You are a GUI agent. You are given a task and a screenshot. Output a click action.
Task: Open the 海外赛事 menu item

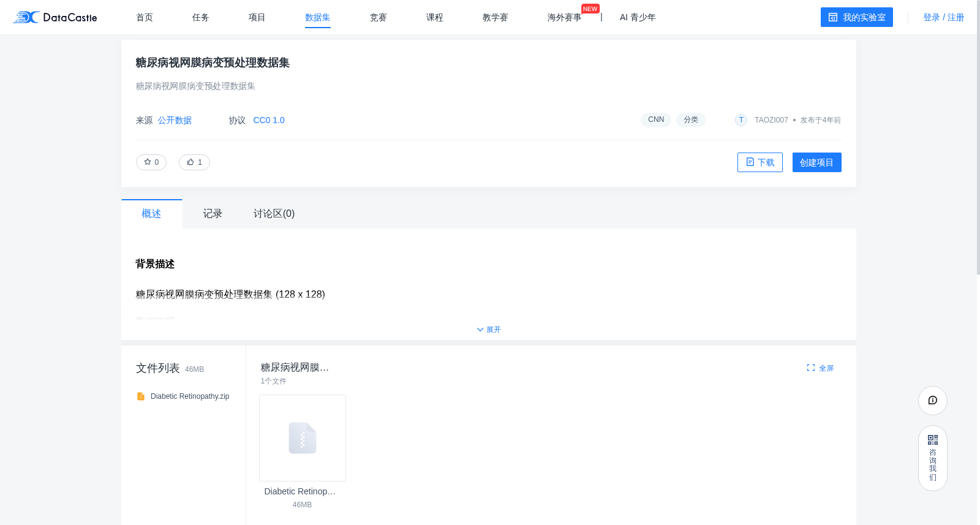pos(565,17)
